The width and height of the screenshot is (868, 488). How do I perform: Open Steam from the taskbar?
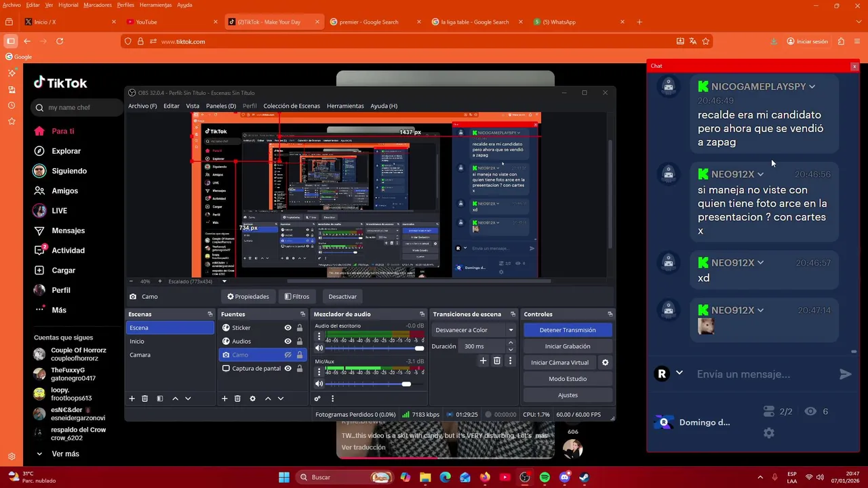[584, 477]
